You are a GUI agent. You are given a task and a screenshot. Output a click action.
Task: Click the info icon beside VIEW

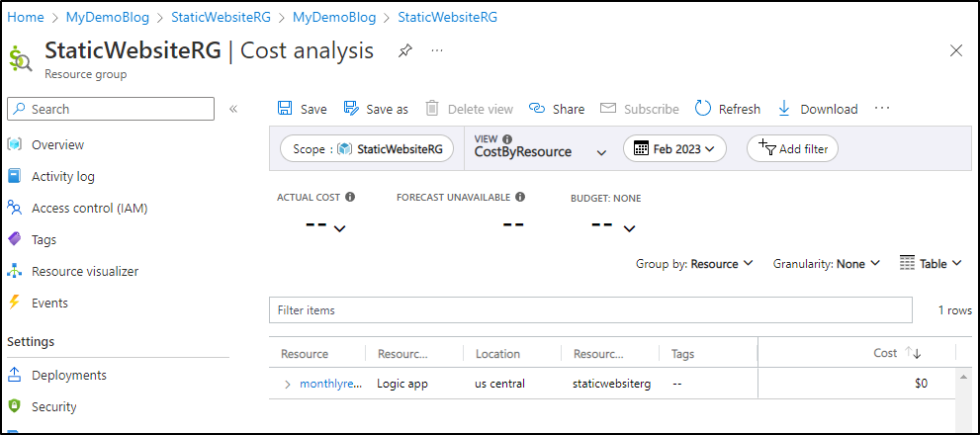coord(507,138)
